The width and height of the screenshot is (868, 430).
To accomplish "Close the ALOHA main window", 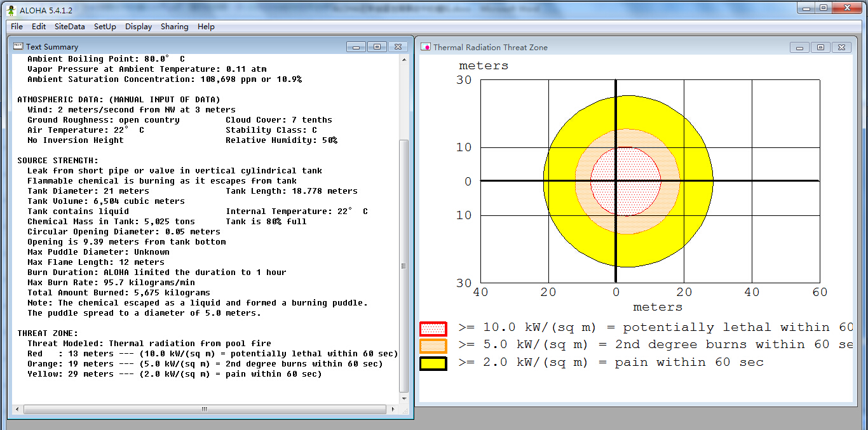I will point(847,8).
